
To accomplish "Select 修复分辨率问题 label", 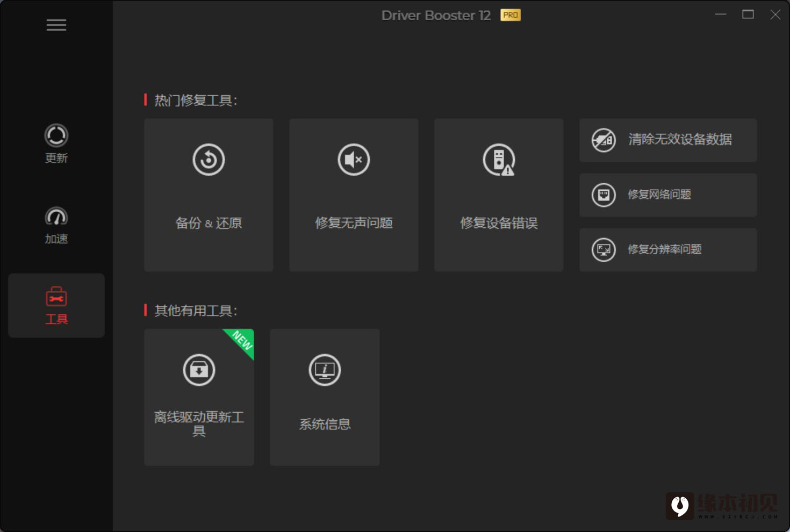I will 665,249.
